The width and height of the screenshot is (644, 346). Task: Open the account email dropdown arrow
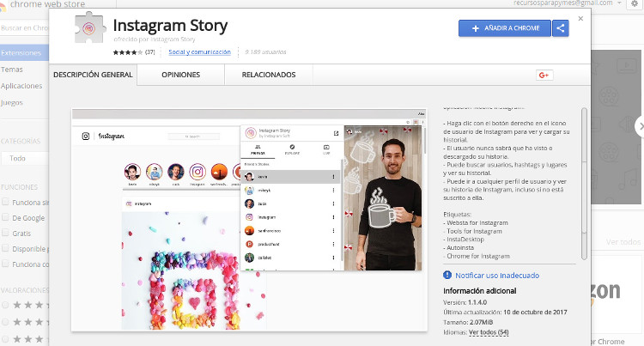pyautogui.click(x=619, y=3)
